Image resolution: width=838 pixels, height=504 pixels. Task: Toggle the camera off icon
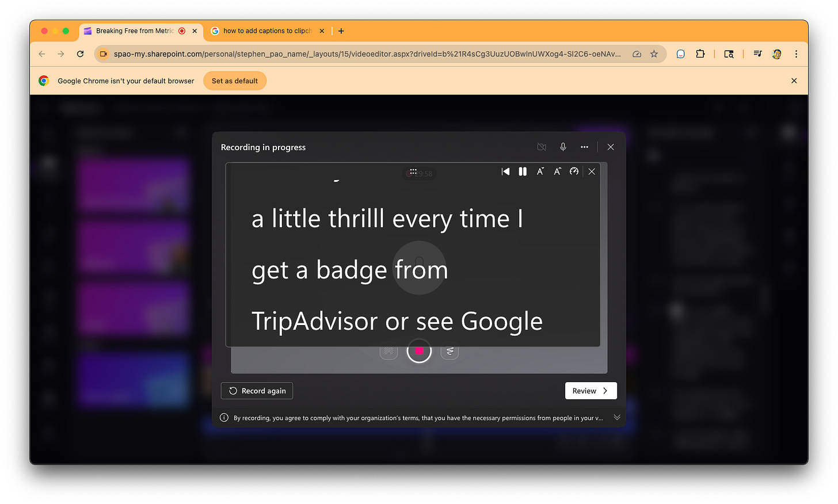click(542, 147)
